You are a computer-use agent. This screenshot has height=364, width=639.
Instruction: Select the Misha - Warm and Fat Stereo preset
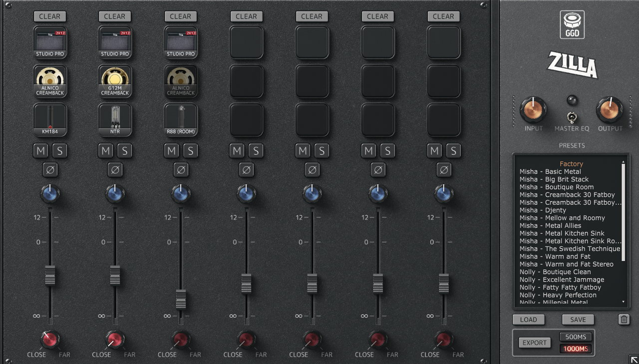[566, 264]
